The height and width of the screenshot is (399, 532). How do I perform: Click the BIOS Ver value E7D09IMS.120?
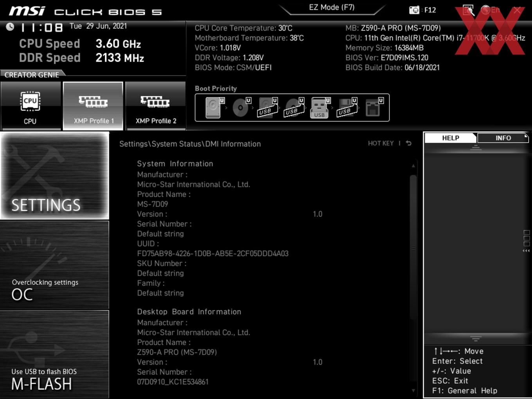pos(404,58)
